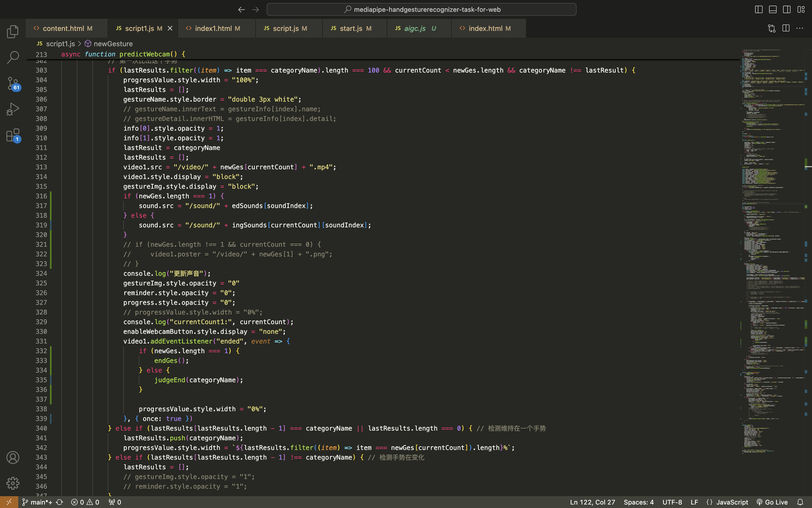Toggle the primary side bar layout button
812x508 pixels.
(x=759, y=9)
